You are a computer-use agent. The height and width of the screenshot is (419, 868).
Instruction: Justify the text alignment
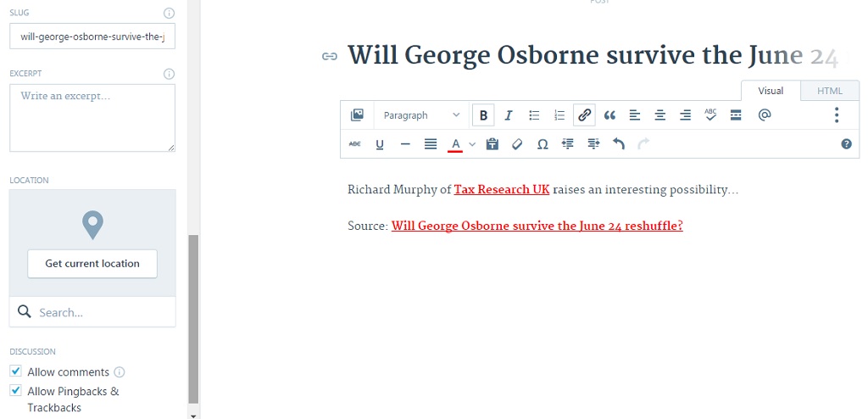coord(430,144)
